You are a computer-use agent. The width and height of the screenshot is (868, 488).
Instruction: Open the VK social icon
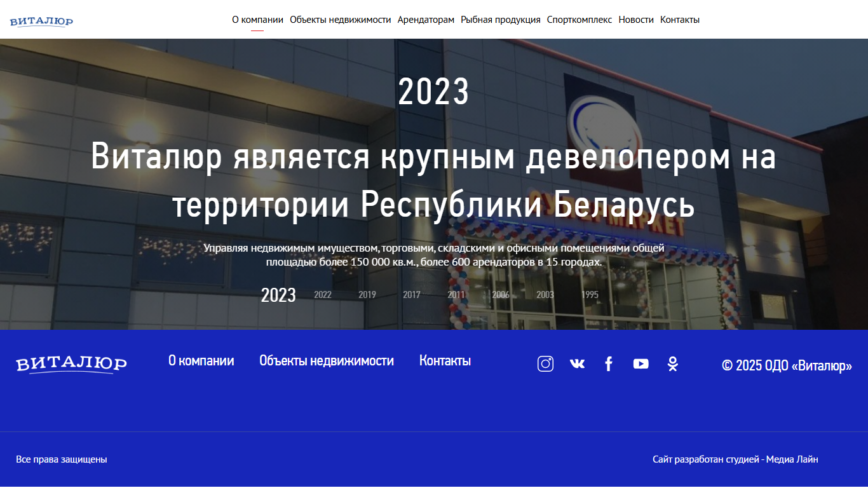tap(577, 363)
